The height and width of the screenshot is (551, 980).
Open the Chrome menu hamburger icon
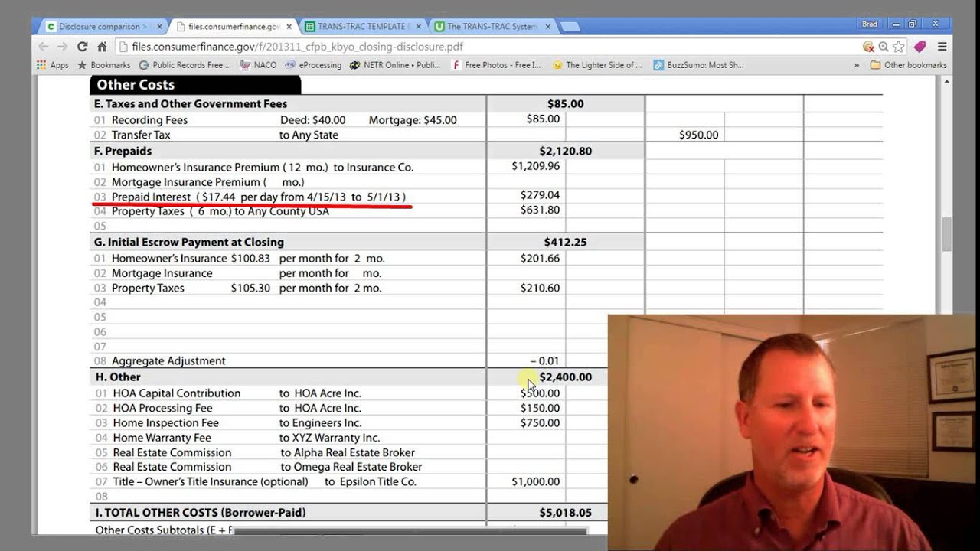[942, 47]
